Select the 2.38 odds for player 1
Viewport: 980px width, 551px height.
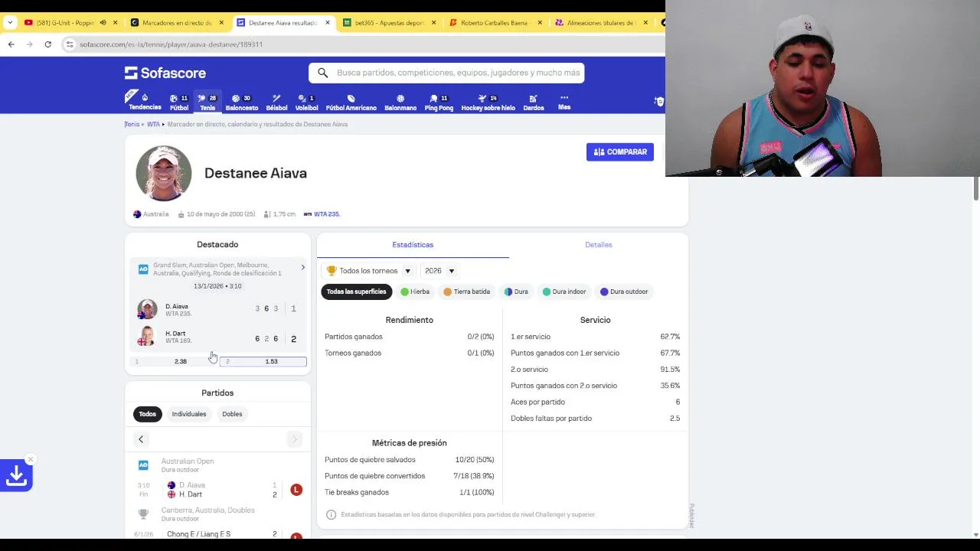tap(172, 361)
